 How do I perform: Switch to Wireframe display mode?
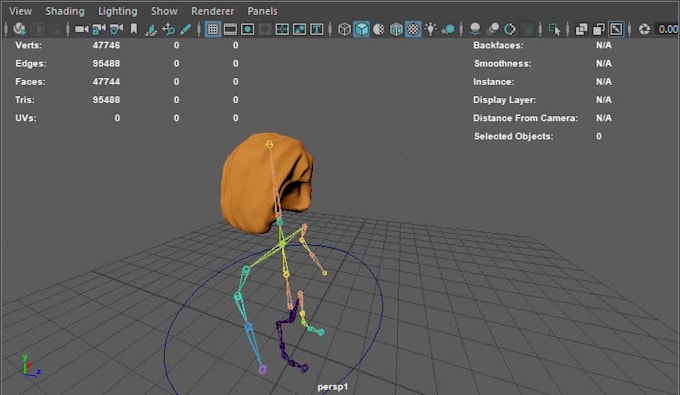[x=344, y=29]
